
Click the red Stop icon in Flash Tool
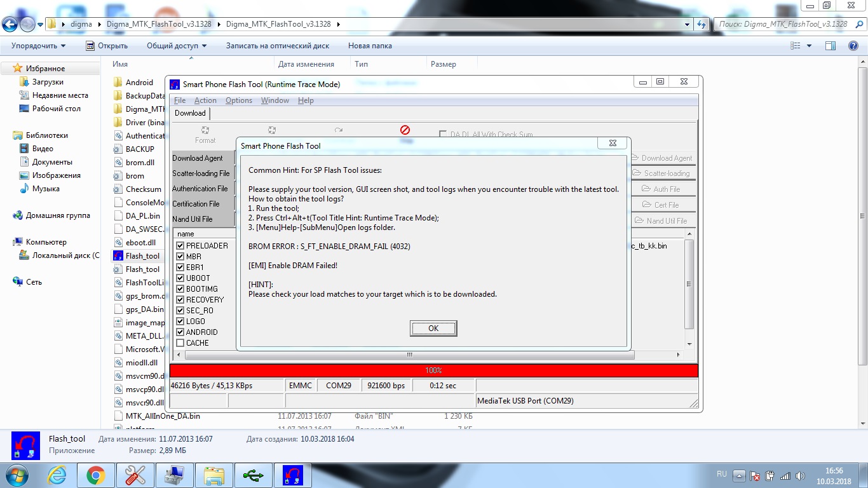(405, 130)
